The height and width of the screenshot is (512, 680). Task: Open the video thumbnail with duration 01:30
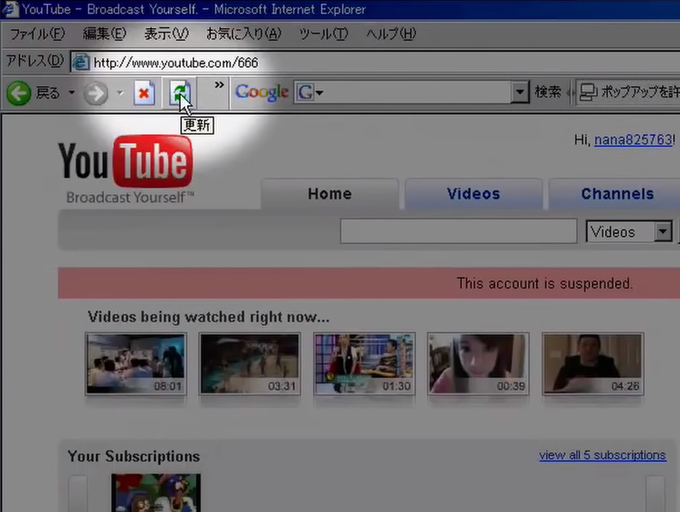tap(364, 364)
